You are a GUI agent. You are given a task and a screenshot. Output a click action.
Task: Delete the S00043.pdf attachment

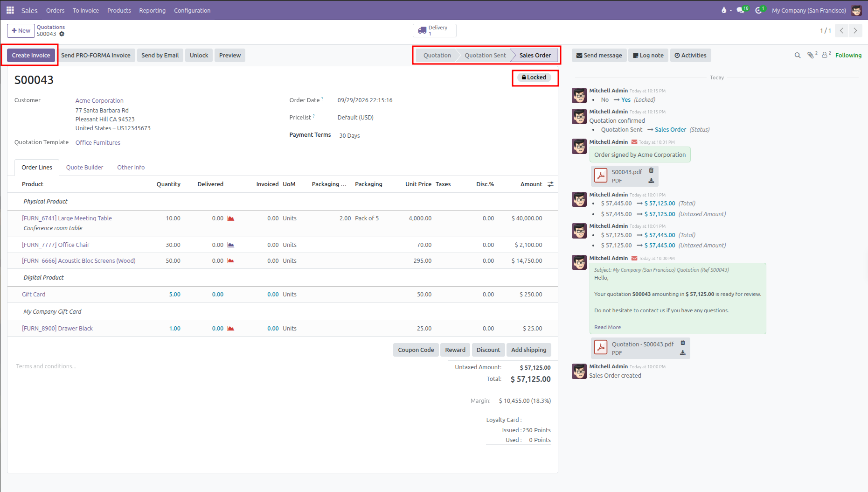click(651, 170)
